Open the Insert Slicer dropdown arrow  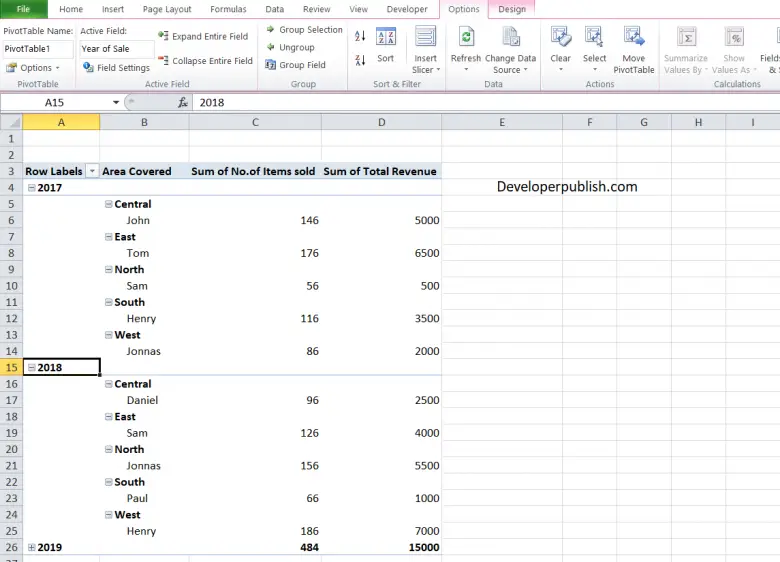point(438,70)
